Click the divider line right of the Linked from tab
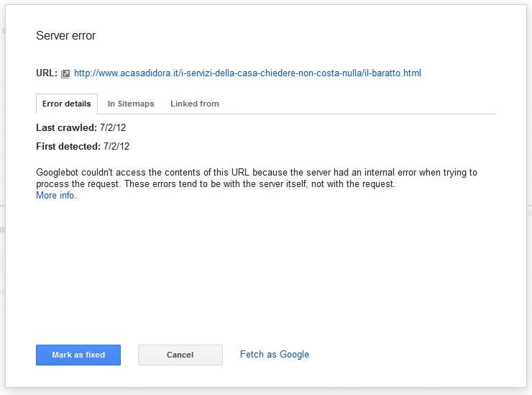Viewport: 532px width, 395px height. 359,114
